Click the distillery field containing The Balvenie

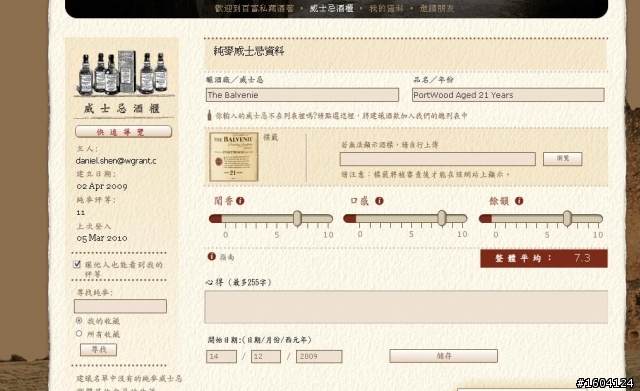[x=302, y=95]
